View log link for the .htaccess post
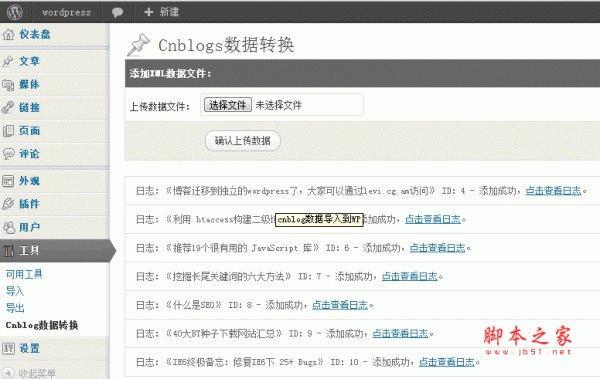The height and width of the screenshot is (379, 600). click(x=433, y=219)
